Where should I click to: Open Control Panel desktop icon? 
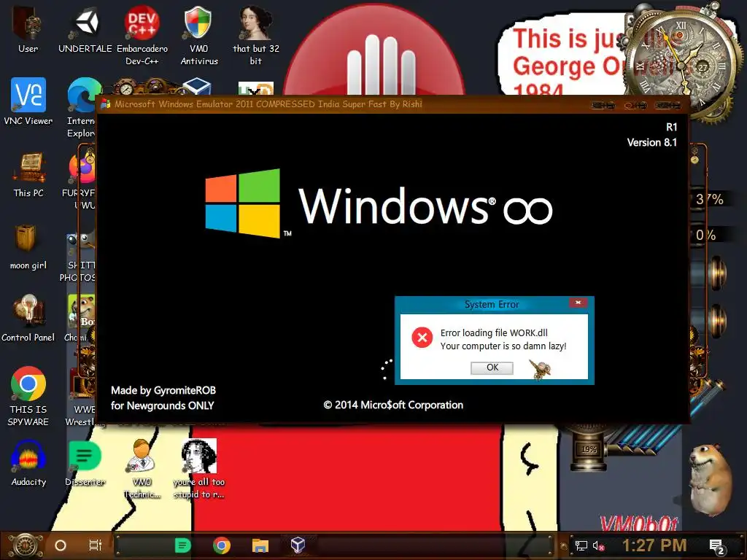(x=28, y=318)
